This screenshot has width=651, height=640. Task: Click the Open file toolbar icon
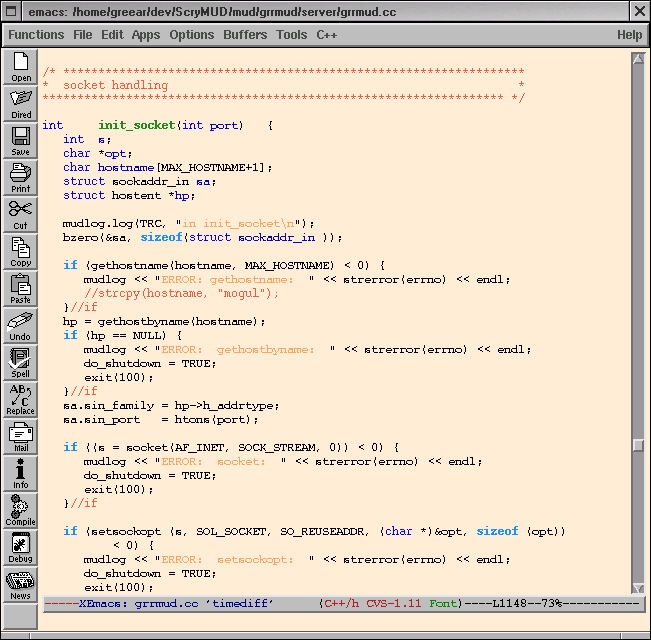[21, 67]
